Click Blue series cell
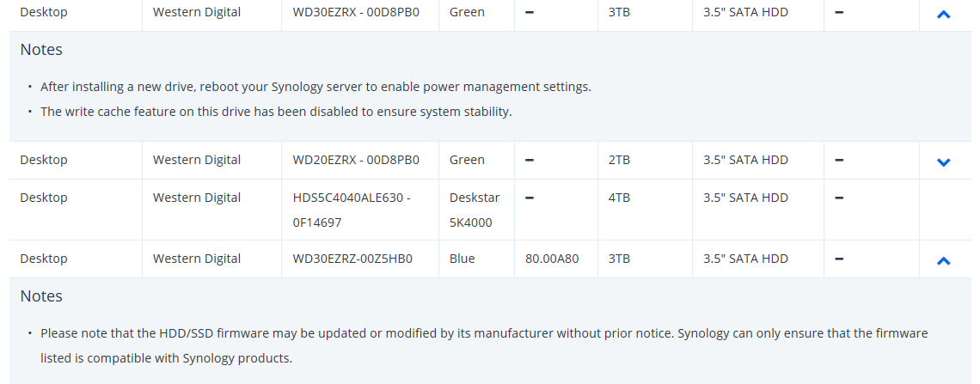Screen dimensions: 980x384 click(462, 259)
